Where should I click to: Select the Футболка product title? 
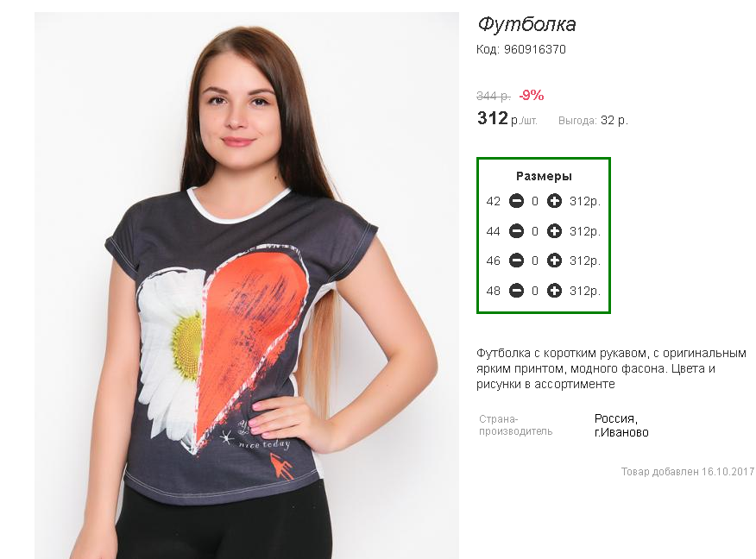pyautogui.click(x=526, y=24)
